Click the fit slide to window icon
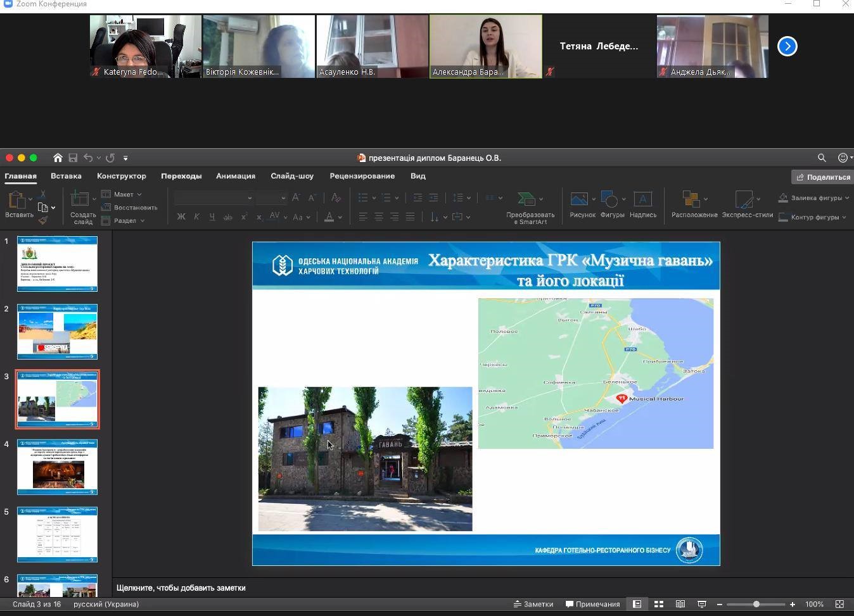Screen dimensions: 854x616 click(x=839, y=604)
